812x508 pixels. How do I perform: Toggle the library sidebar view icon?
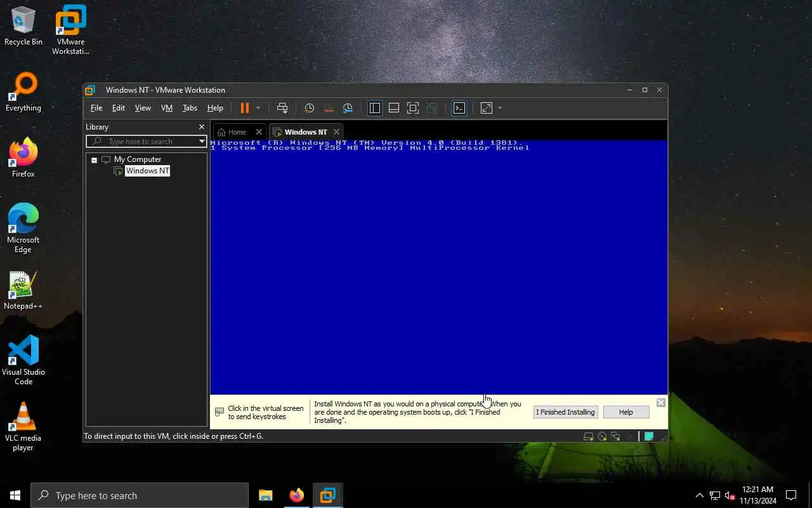point(375,108)
